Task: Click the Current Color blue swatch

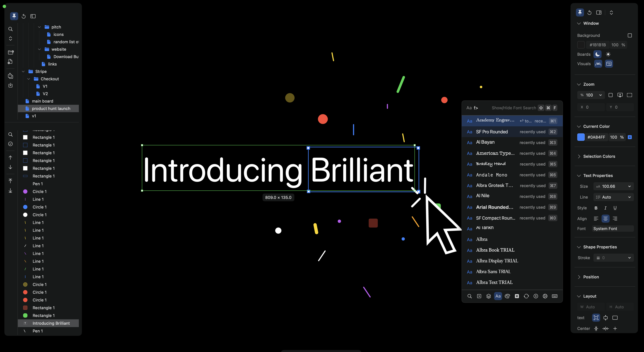Action: pos(581,137)
